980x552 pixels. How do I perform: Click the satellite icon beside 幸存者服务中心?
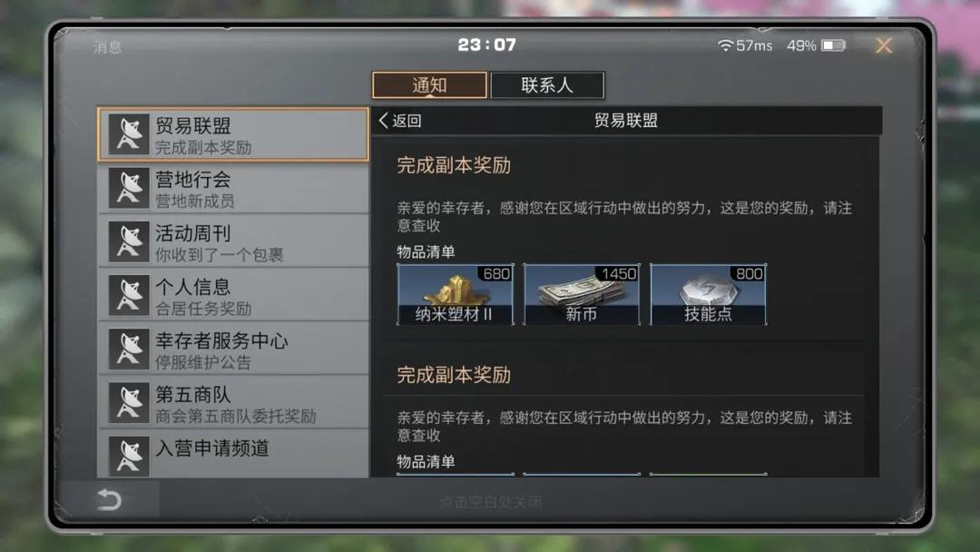click(129, 350)
